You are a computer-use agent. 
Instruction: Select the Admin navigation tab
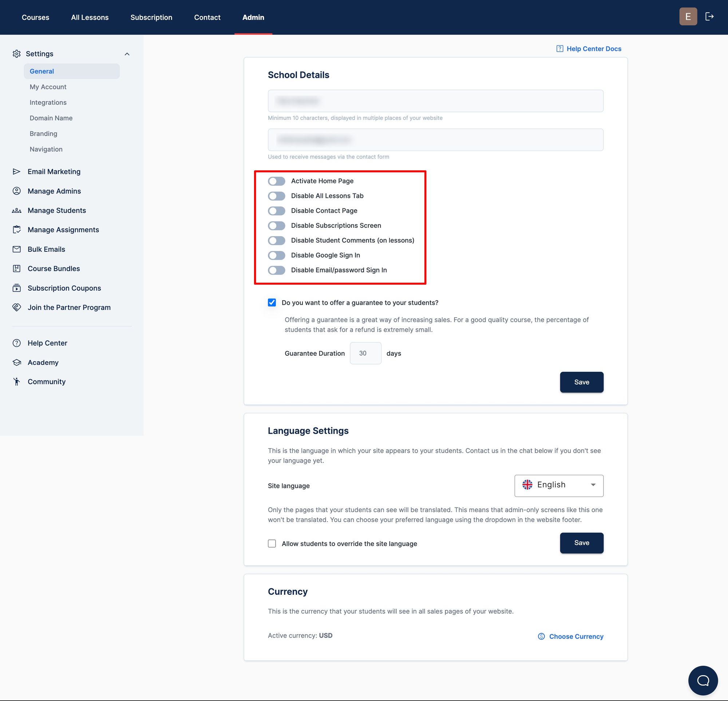click(x=253, y=17)
